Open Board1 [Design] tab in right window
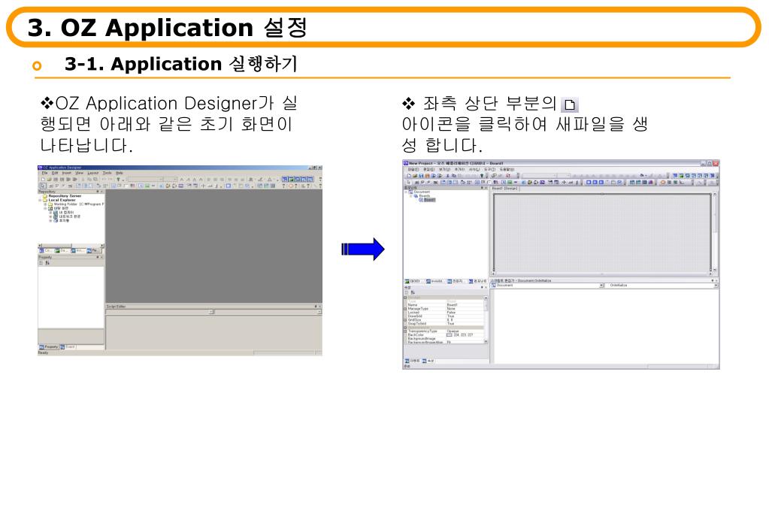 504,189
